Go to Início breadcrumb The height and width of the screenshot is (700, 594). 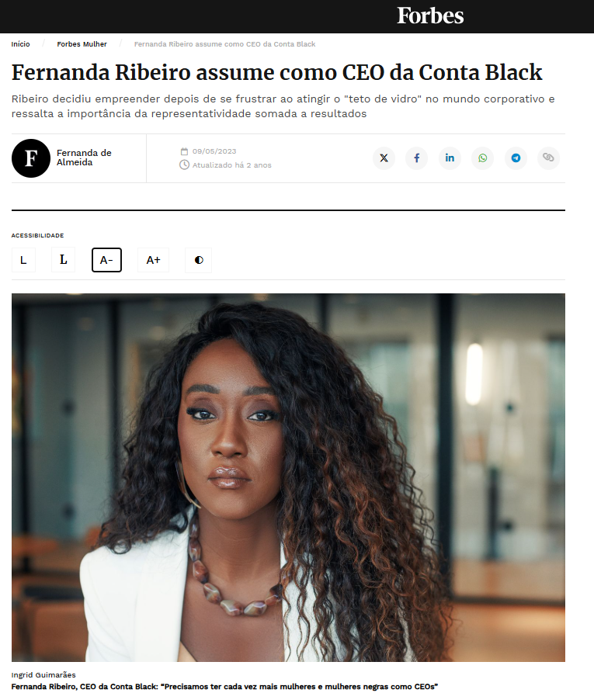click(20, 44)
